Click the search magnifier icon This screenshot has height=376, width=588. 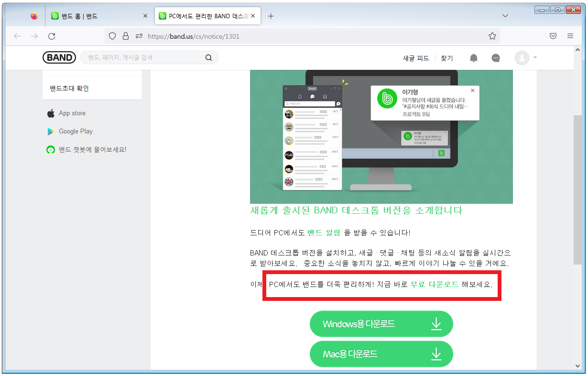(208, 58)
